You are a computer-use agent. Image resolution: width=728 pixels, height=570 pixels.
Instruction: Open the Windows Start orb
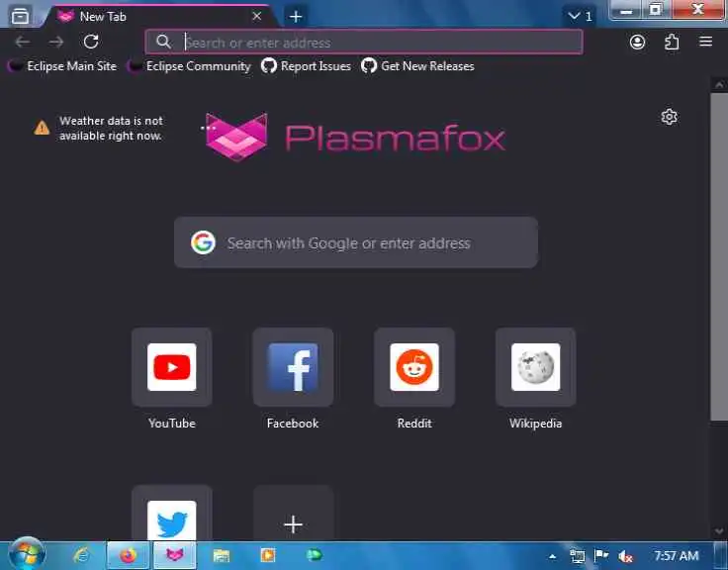(27, 554)
